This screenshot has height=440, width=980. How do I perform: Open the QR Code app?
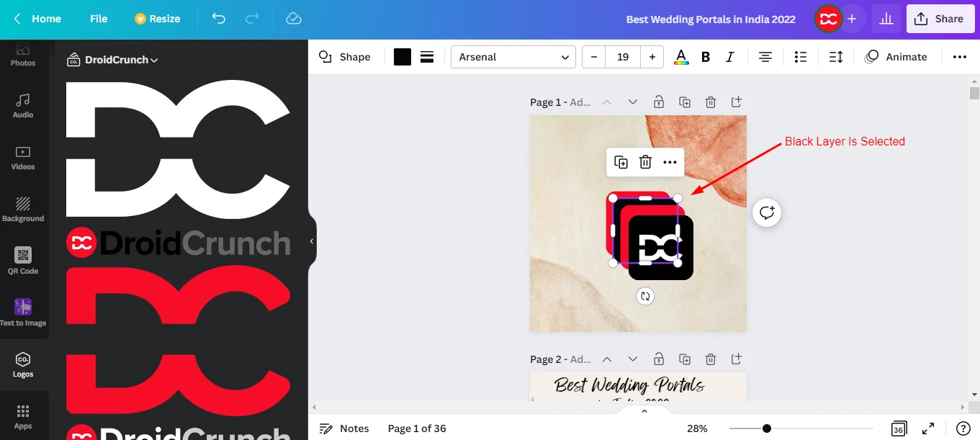tap(23, 261)
